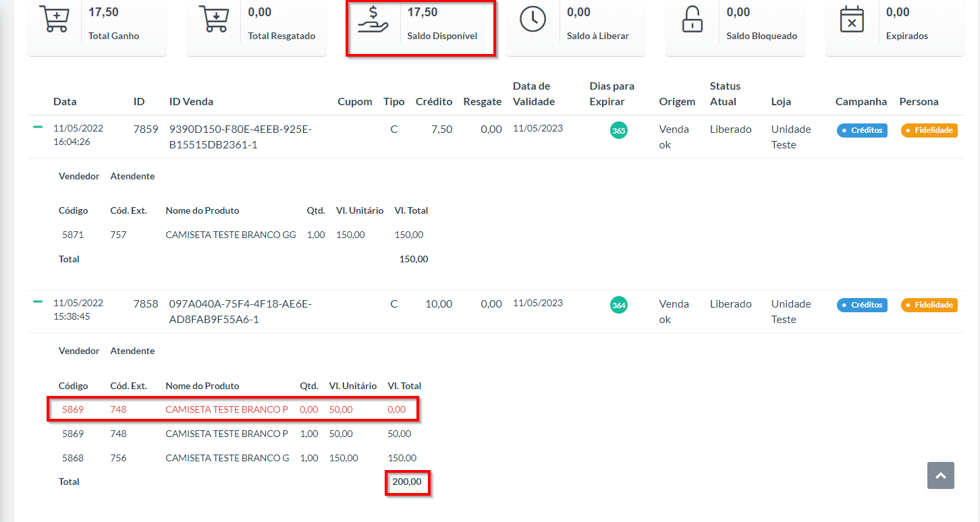Click sale ID 9390D150-F80E-4EEB-925E-B15515DB2361-1
980x522 pixels.
[x=240, y=136]
